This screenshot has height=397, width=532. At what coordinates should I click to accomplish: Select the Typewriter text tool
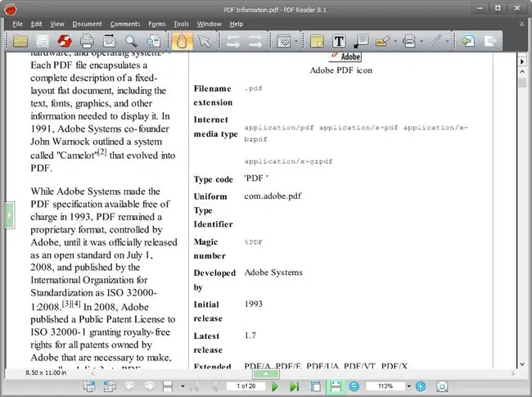tap(339, 41)
